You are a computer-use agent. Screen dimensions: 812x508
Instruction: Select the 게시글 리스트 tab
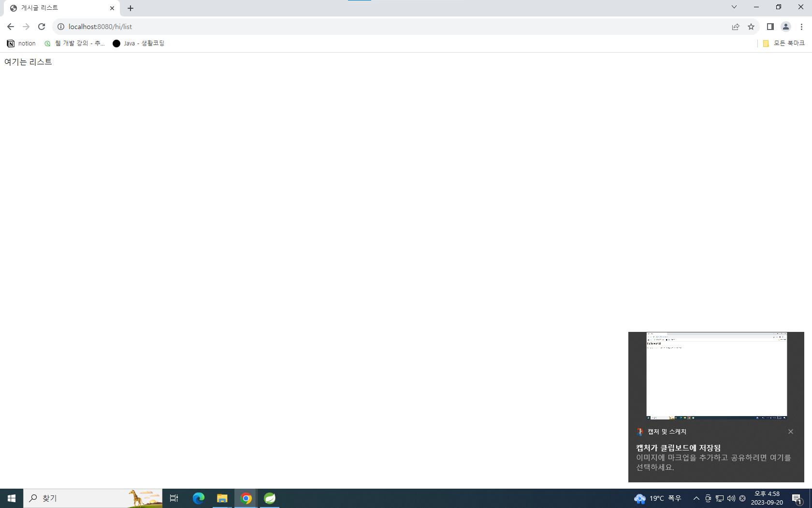coord(62,8)
